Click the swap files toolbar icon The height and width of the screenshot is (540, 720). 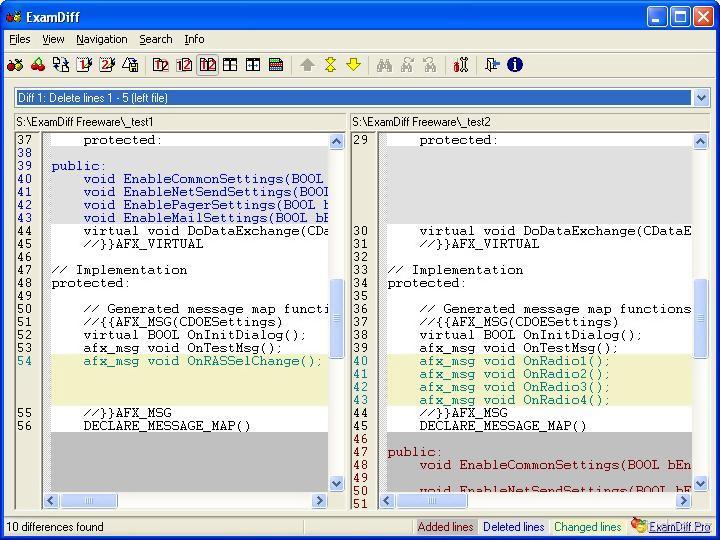(x=62, y=65)
